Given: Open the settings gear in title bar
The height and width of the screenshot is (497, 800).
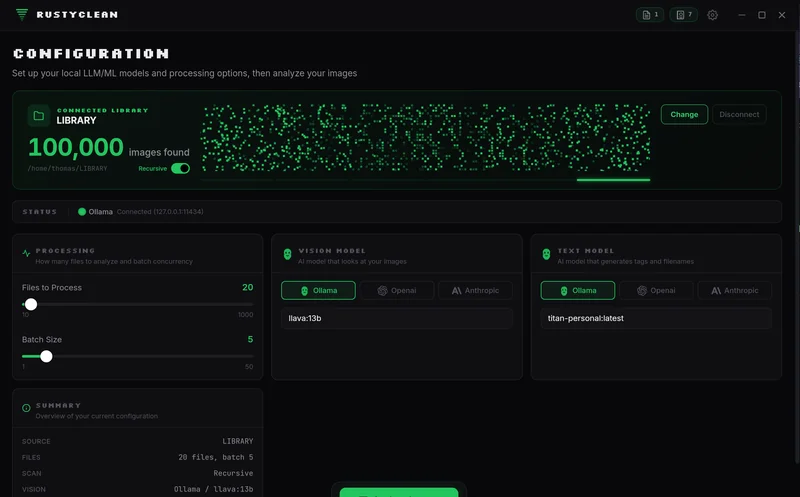Looking at the screenshot, I should [x=713, y=15].
